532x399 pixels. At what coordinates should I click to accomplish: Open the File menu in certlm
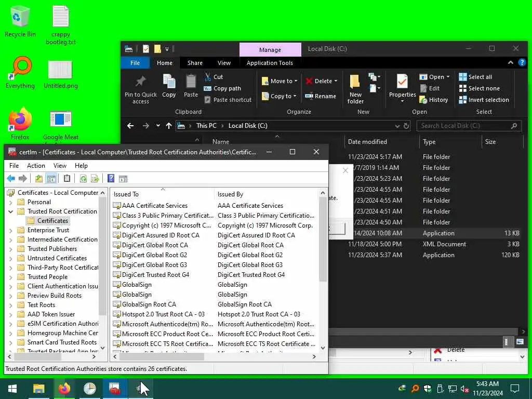tap(14, 166)
